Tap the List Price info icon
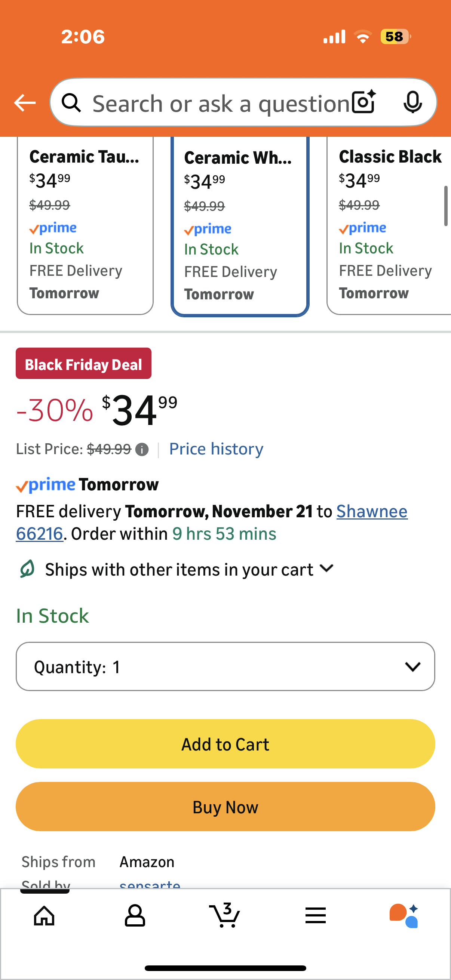This screenshot has height=980, width=451. [x=142, y=449]
